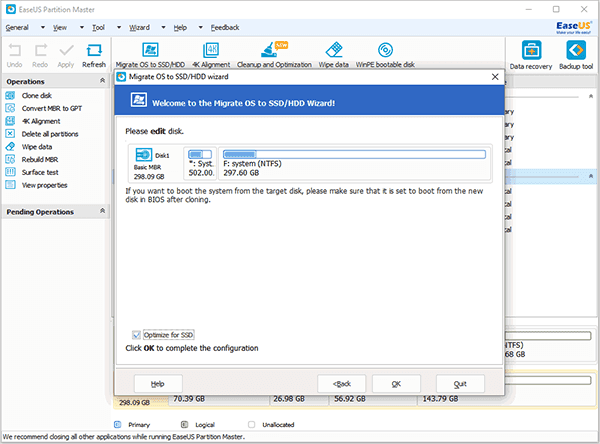
Task: Open View properties in sidebar
Action: pyautogui.click(x=44, y=185)
